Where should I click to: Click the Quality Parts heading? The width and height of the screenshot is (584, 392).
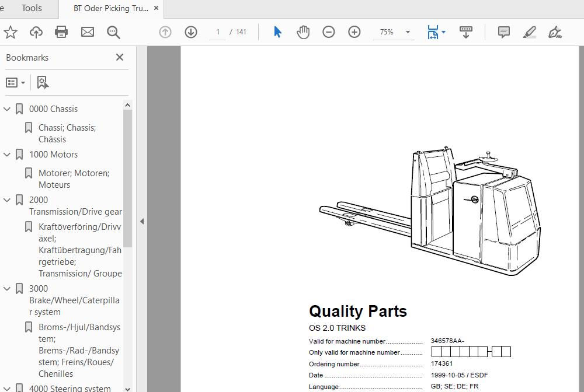[358, 311]
